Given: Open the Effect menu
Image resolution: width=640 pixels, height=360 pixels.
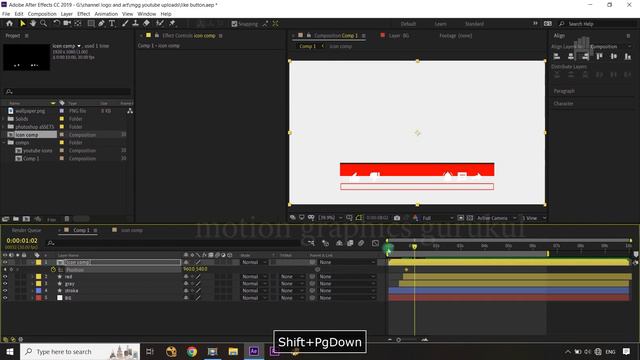Looking at the screenshot, I should (x=84, y=14).
